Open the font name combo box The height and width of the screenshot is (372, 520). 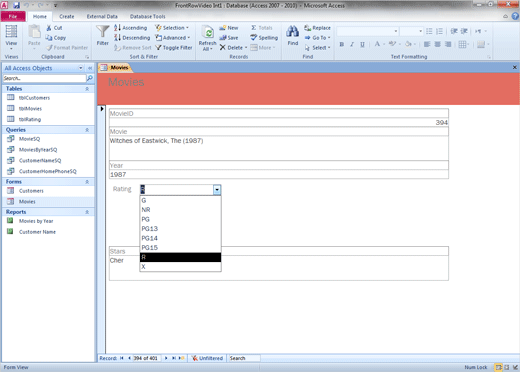point(368,31)
